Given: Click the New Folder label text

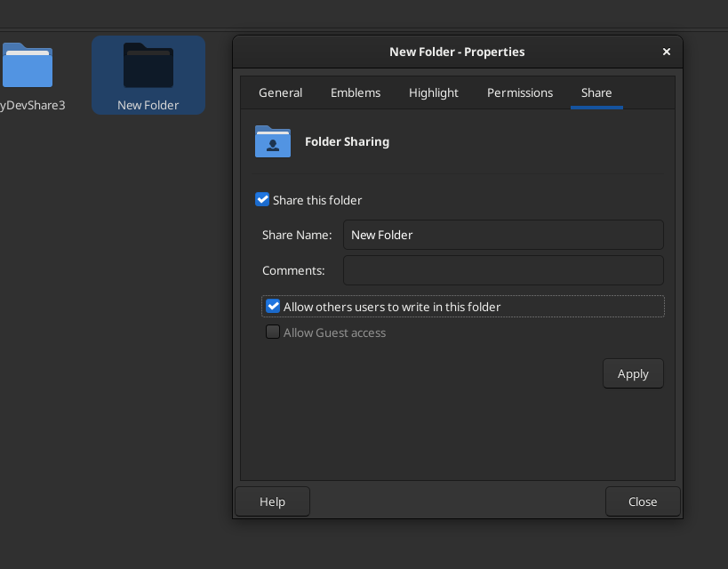Looking at the screenshot, I should coord(148,106).
